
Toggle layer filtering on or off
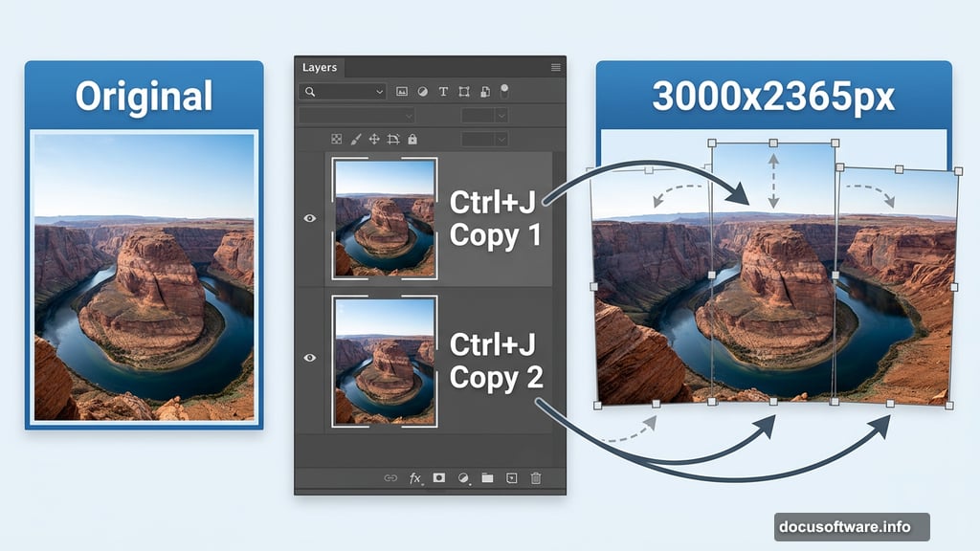pyautogui.click(x=504, y=92)
